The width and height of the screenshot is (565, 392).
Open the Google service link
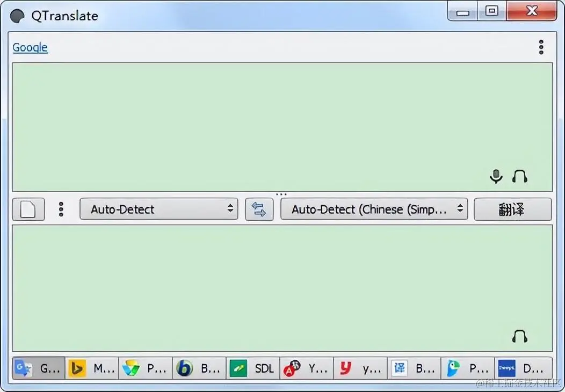30,47
